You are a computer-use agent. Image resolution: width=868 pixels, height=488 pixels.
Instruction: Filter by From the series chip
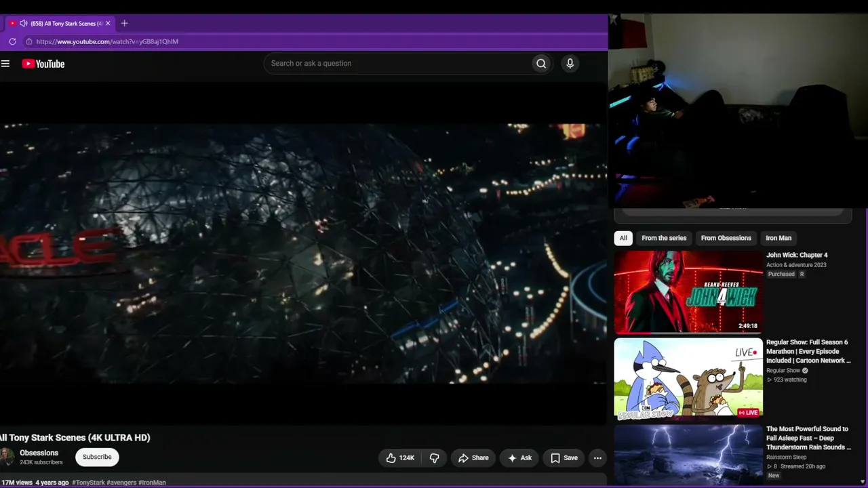click(664, 238)
